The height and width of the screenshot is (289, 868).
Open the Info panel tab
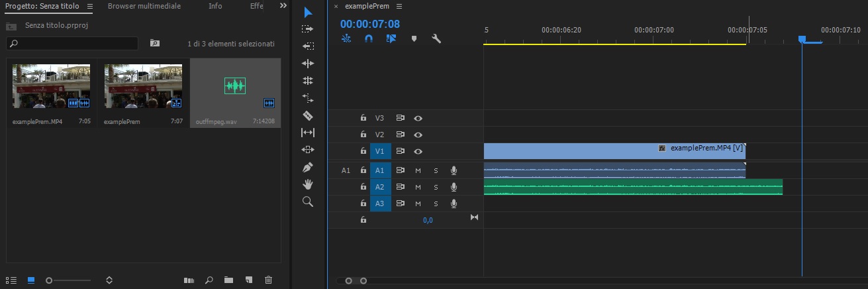(x=215, y=6)
